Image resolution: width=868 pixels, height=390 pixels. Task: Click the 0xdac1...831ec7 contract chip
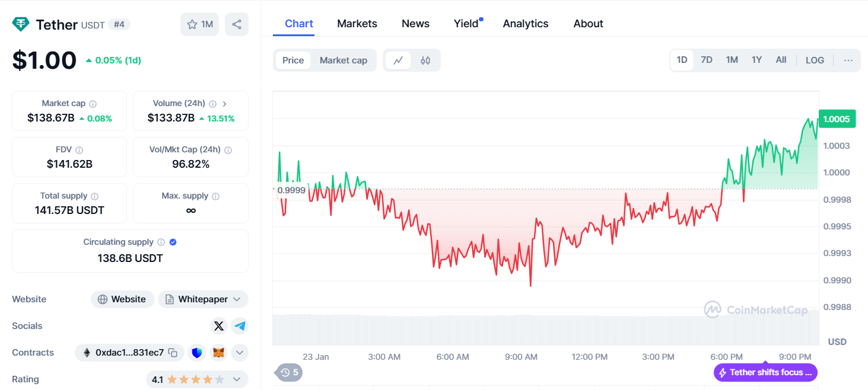point(129,353)
